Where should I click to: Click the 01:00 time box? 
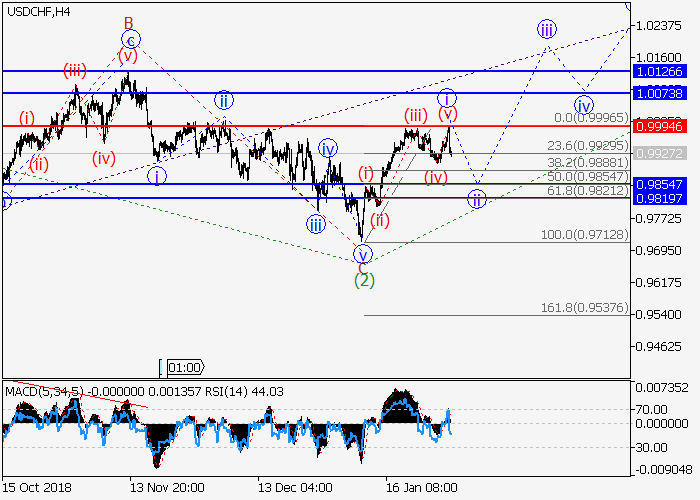(x=184, y=367)
